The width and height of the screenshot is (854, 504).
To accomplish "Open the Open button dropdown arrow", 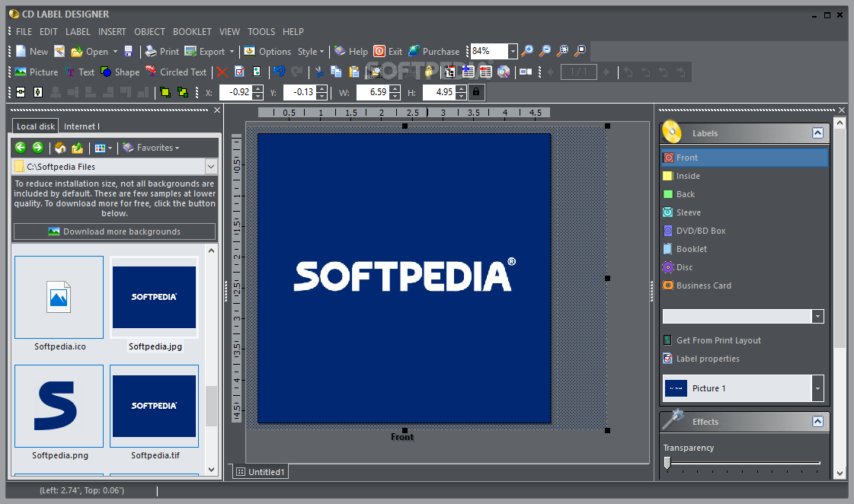I will pyautogui.click(x=115, y=52).
